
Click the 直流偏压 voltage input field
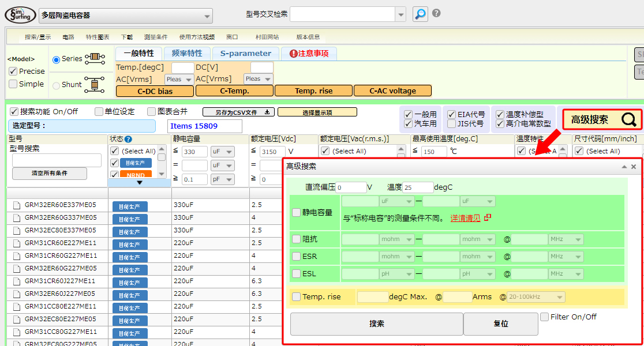pyautogui.click(x=351, y=187)
